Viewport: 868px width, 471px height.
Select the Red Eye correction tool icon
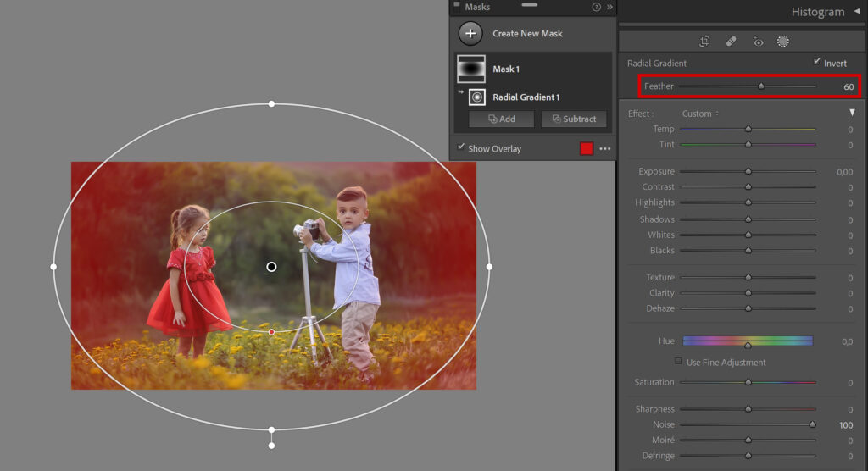(758, 42)
